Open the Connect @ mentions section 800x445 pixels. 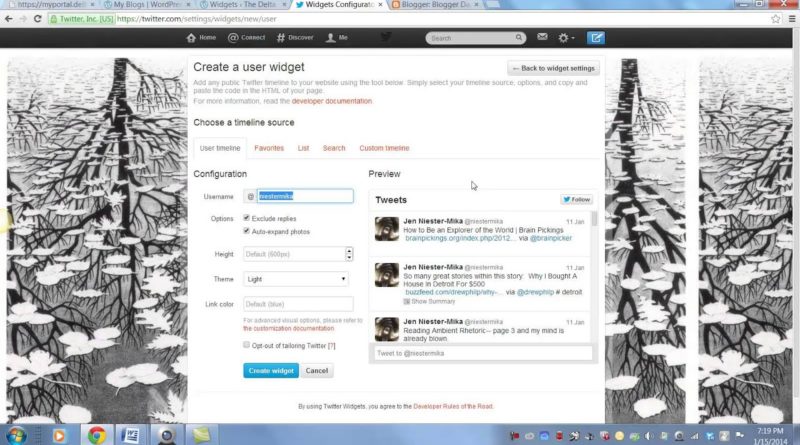point(246,38)
